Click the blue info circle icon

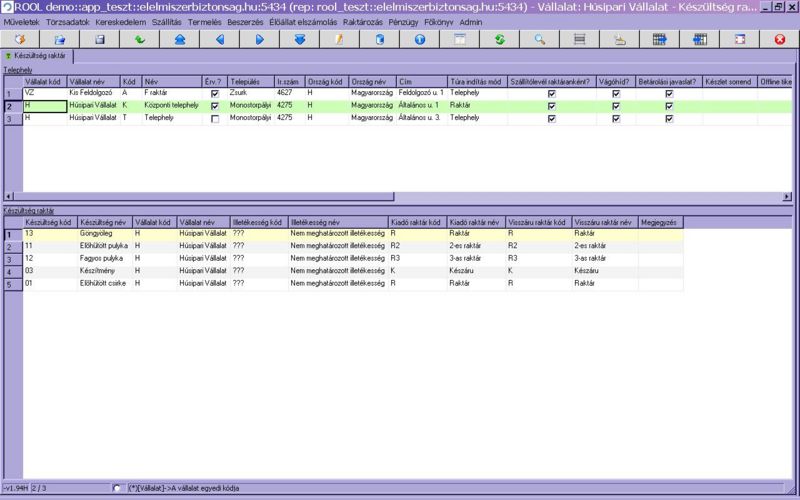419,39
